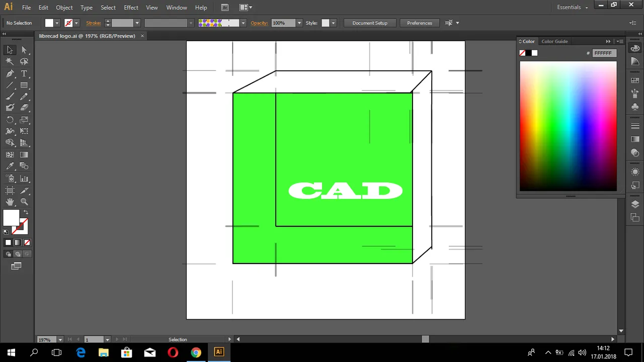Switch to Draw Normal mode
This screenshot has width=644, height=362.
[9, 254]
